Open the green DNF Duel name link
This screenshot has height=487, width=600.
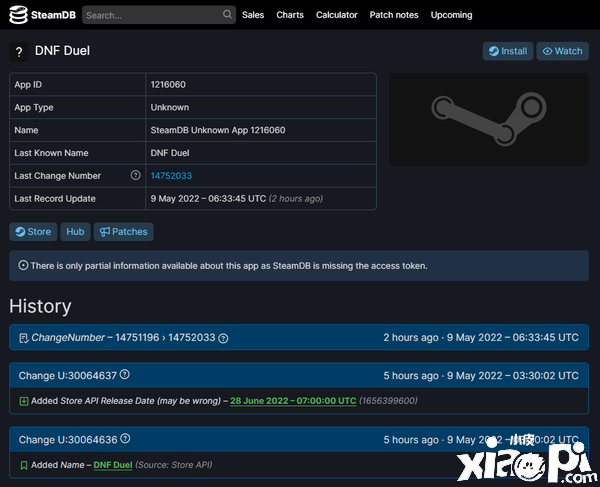(x=113, y=465)
